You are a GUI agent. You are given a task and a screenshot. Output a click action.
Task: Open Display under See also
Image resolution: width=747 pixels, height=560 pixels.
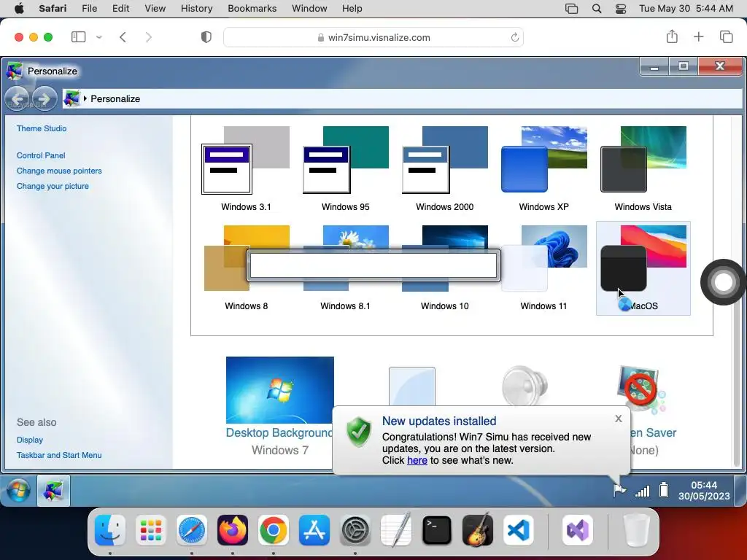29,440
